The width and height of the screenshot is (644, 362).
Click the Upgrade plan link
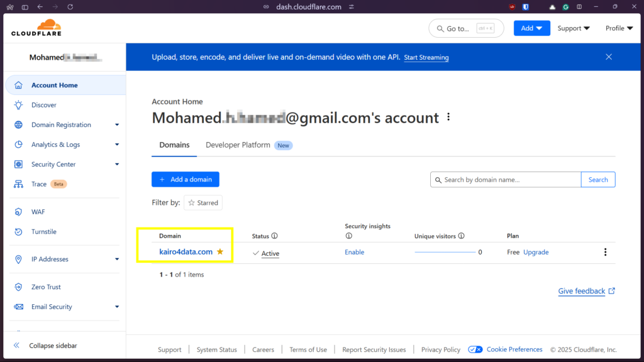point(536,252)
